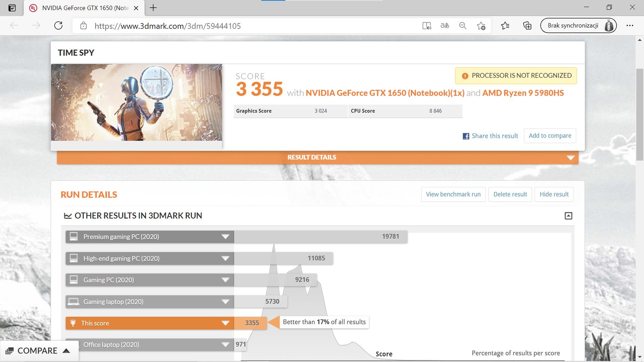Click the browser Forward arrow
Viewport: 644px width, 362px height.
36,25
